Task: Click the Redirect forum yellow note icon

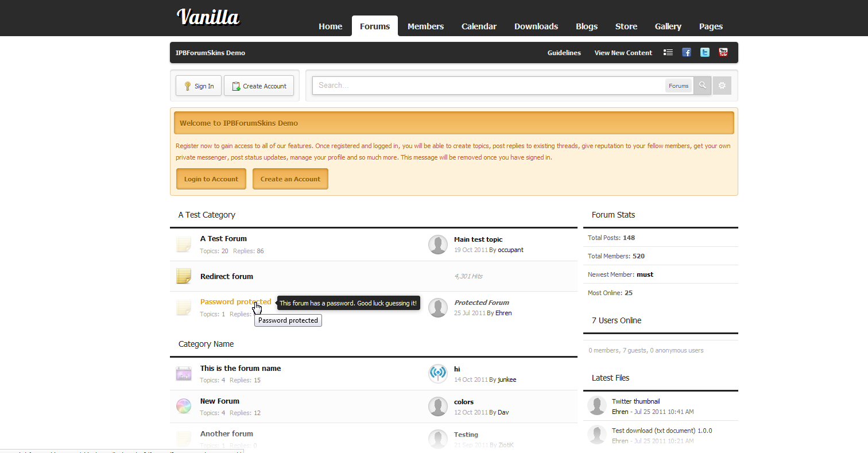Action: point(184,276)
